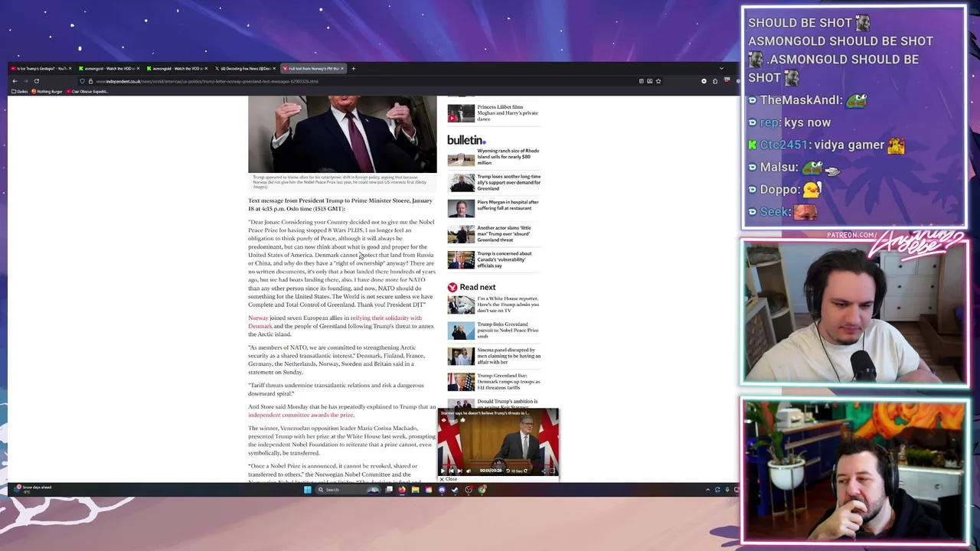Switch to the second asmongold VOD tab
The image size is (980, 551).
[x=175, y=68]
